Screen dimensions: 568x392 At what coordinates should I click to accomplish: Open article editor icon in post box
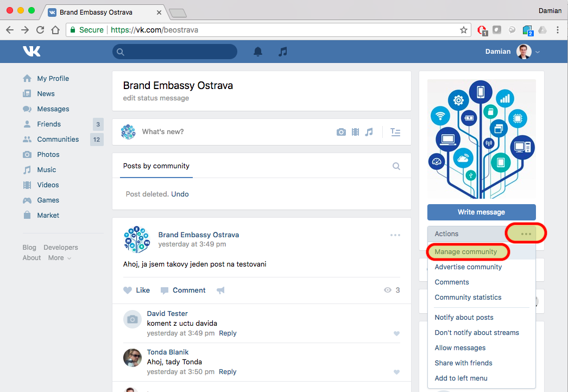[x=395, y=132]
